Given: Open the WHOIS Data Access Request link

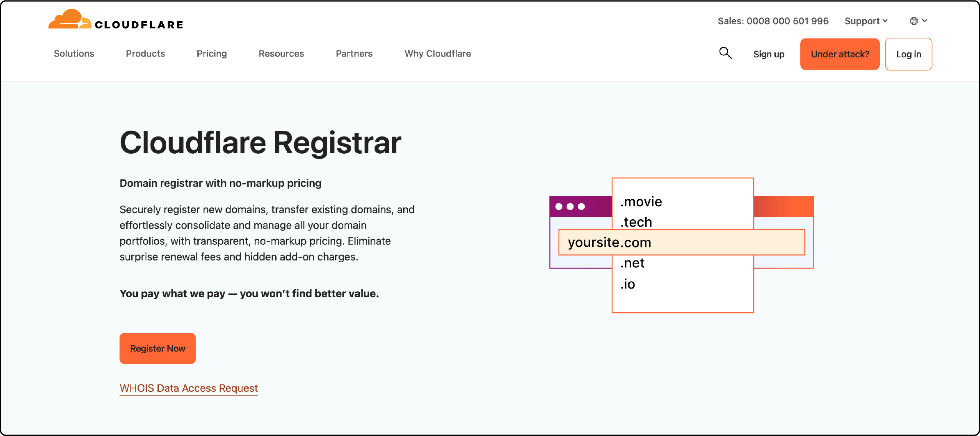Looking at the screenshot, I should click(189, 388).
